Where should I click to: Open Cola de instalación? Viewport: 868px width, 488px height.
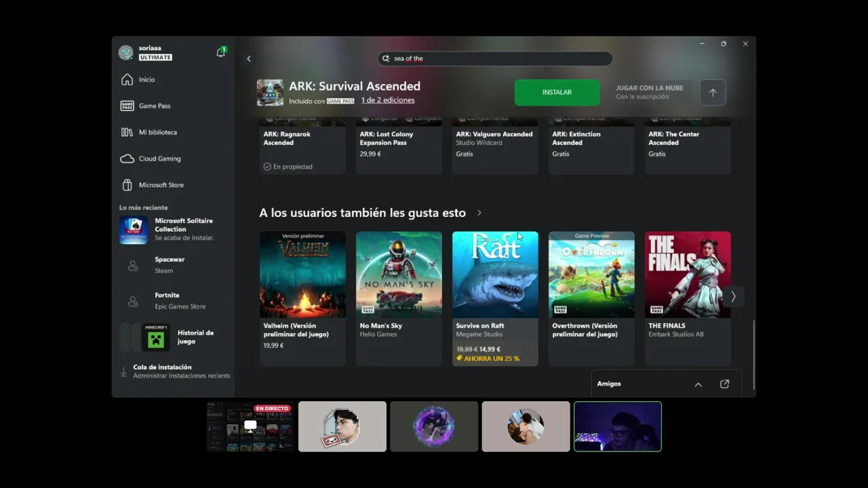(175, 371)
